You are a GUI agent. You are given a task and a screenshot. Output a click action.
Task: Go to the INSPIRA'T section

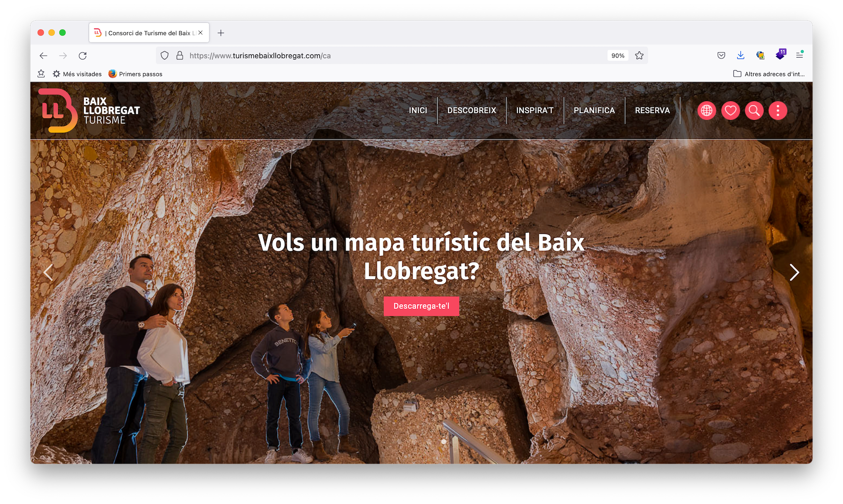click(x=534, y=110)
